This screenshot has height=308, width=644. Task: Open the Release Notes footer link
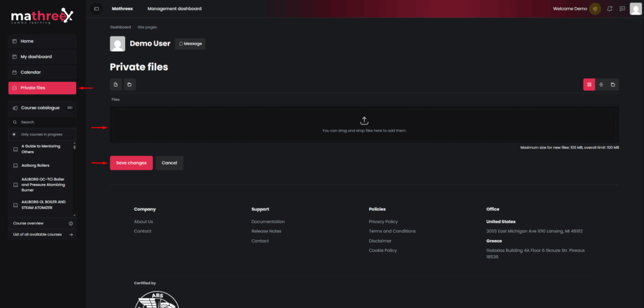(x=266, y=231)
